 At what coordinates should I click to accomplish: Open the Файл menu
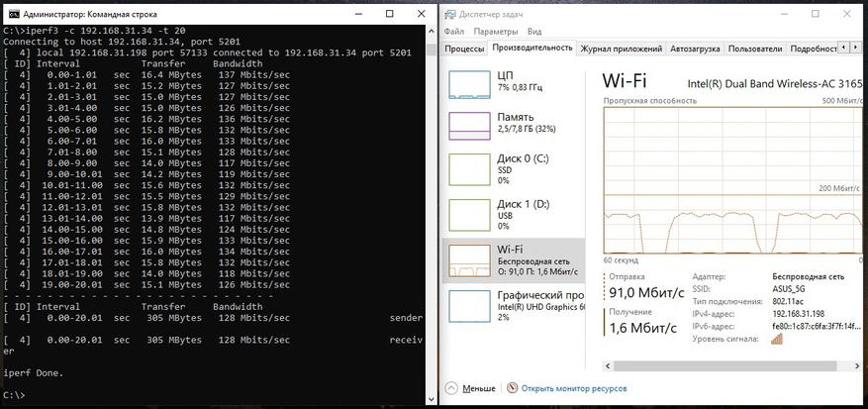click(454, 32)
